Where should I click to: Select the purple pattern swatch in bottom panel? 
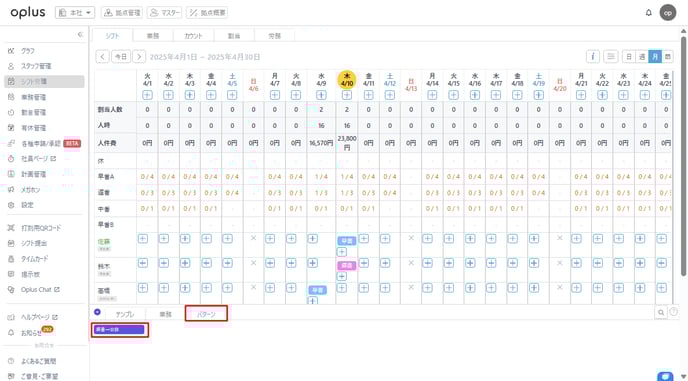coord(120,330)
